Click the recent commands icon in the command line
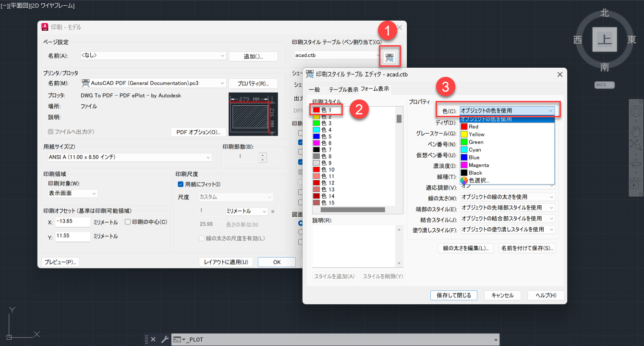The width and height of the screenshot is (644, 346). coord(178,339)
